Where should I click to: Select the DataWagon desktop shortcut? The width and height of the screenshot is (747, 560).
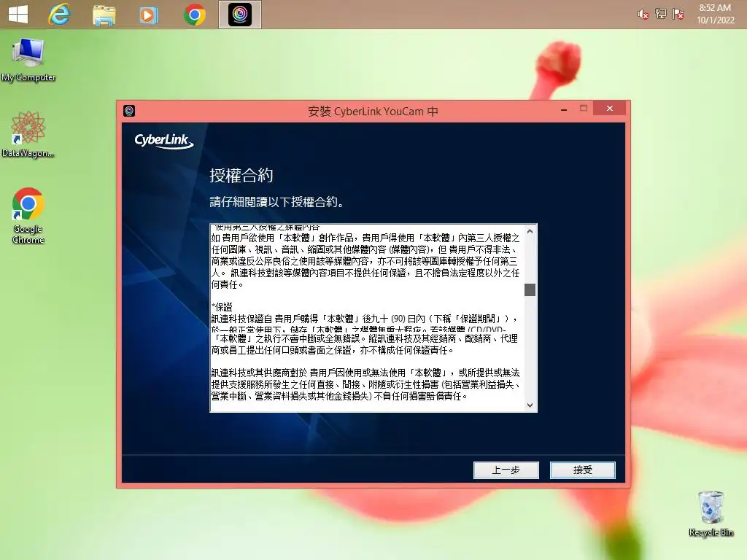pos(28,135)
